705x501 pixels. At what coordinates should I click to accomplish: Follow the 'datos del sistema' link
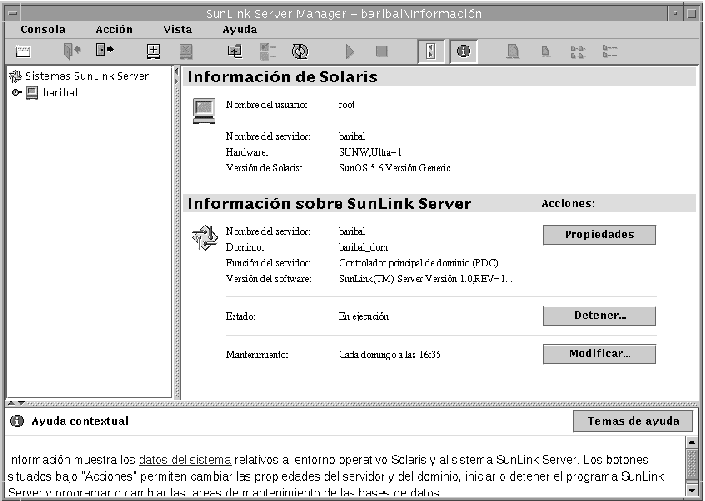[x=185, y=460]
